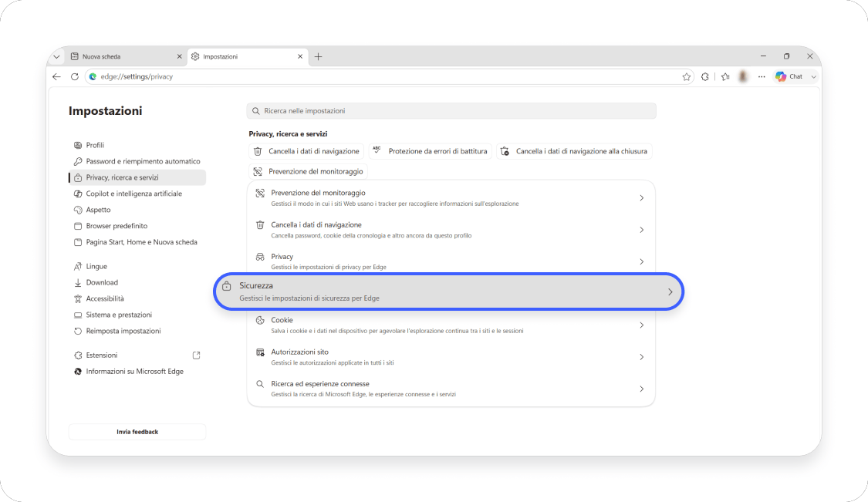Click the back navigation arrow
The height and width of the screenshot is (502, 868).
[x=56, y=76]
